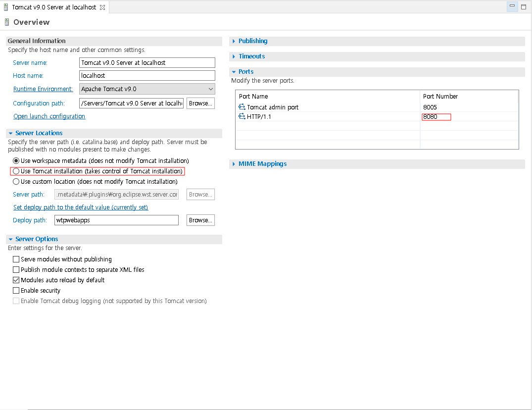Select the HTTP/1.1 row name

coord(259,117)
